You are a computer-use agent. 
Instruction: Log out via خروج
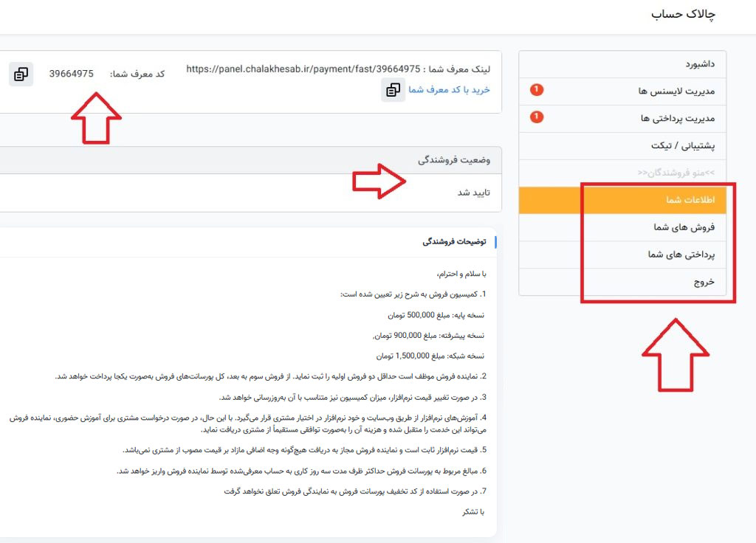pos(622,282)
